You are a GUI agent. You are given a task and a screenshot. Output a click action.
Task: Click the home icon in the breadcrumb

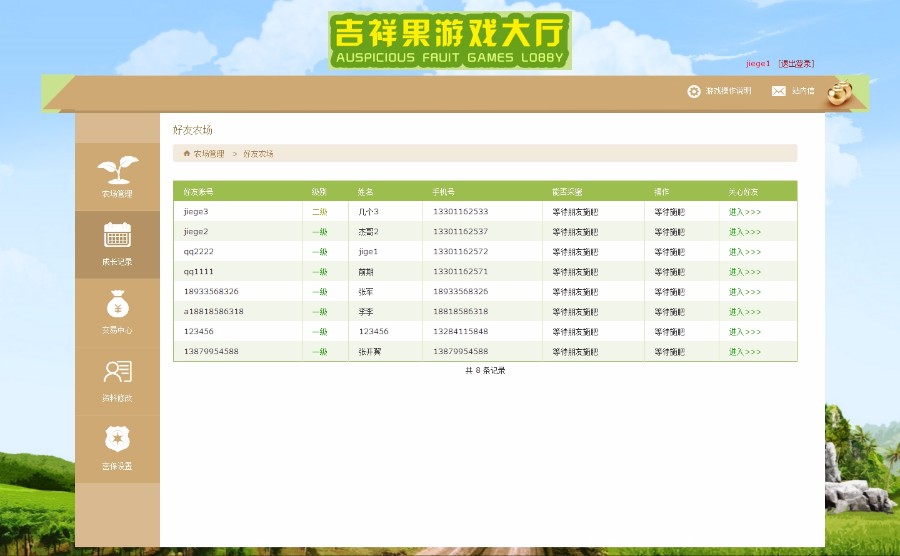tap(187, 153)
